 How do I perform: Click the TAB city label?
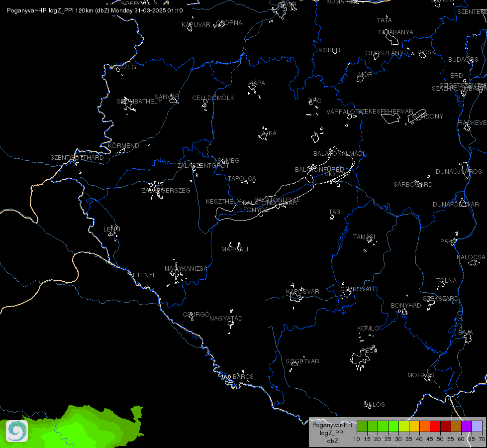point(334,212)
